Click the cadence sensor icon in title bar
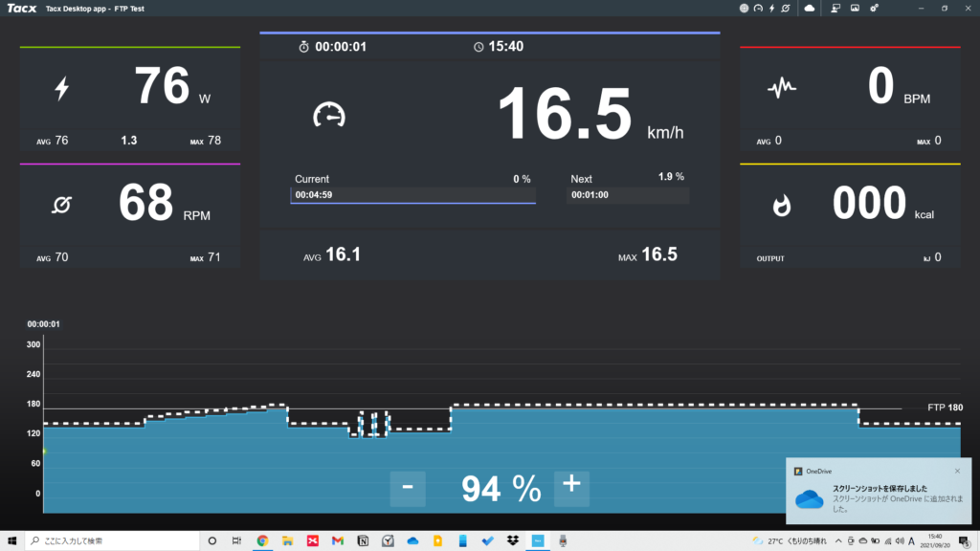 (x=785, y=8)
